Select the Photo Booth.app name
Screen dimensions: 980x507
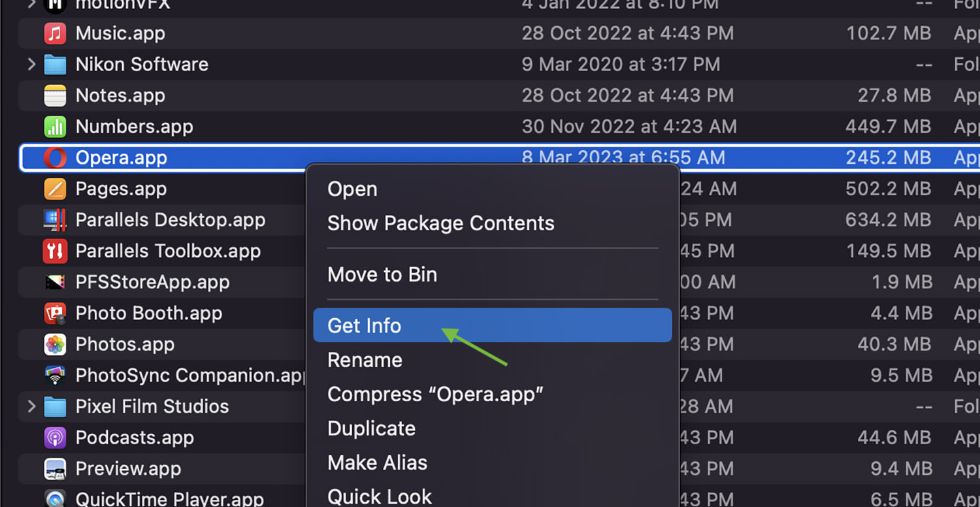pos(149,313)
